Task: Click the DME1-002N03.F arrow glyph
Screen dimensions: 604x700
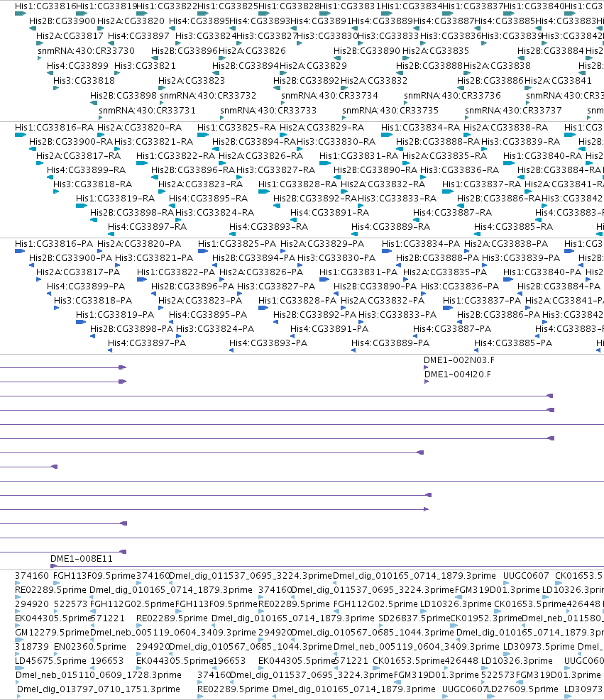Action: (x=426, y=367)
